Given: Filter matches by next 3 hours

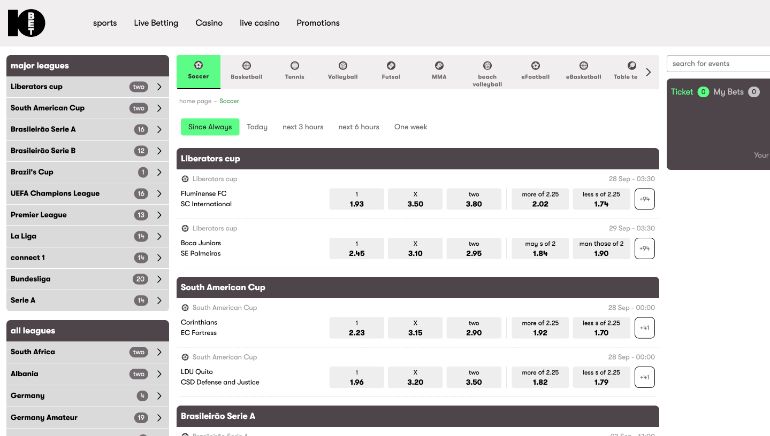Looking at the screenshot, I should 303,127.
